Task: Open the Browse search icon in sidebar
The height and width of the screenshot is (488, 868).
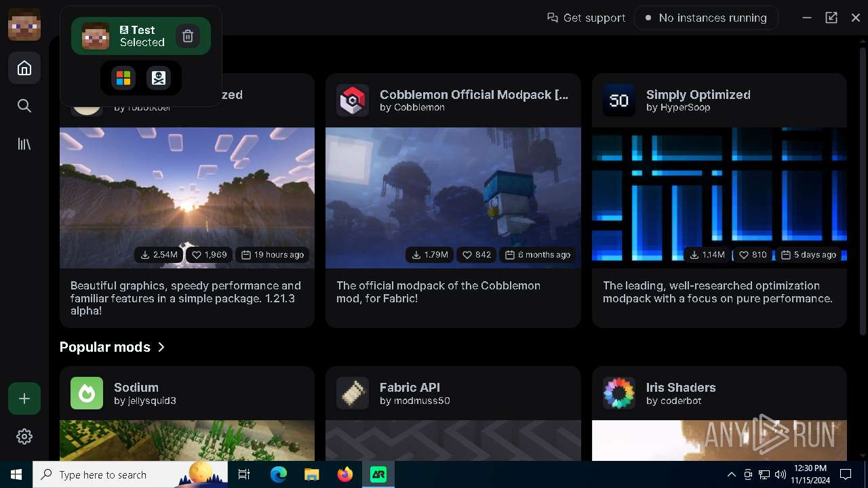Action: point(24,106)
